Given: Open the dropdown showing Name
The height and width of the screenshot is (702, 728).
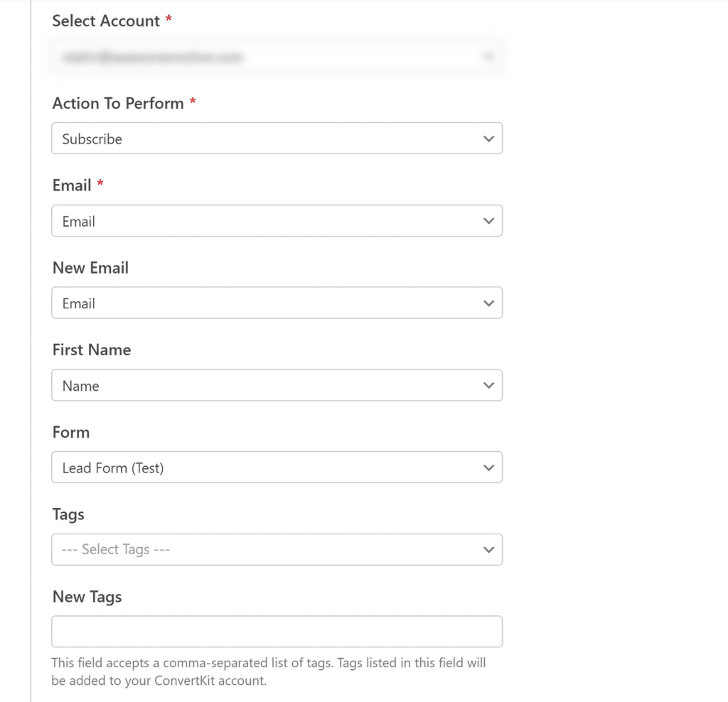Looking at the screenshot, I should pos(270,386).
